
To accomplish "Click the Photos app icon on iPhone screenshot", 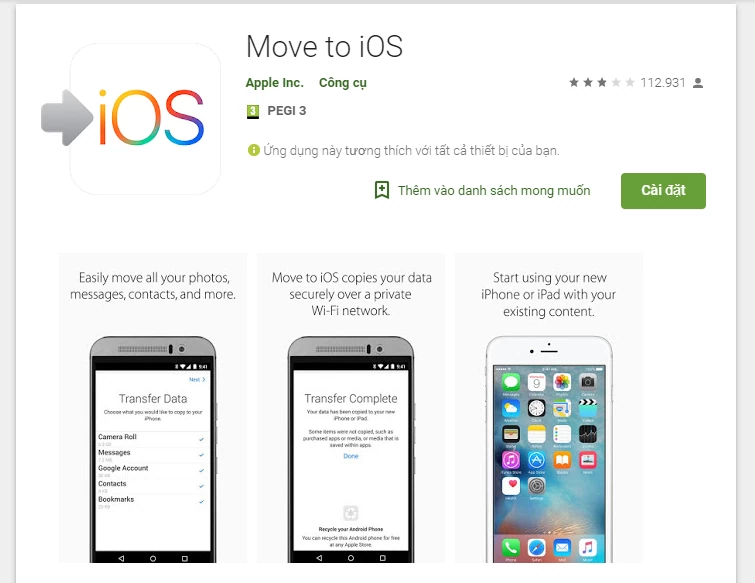I will click(x=562, y=383).
